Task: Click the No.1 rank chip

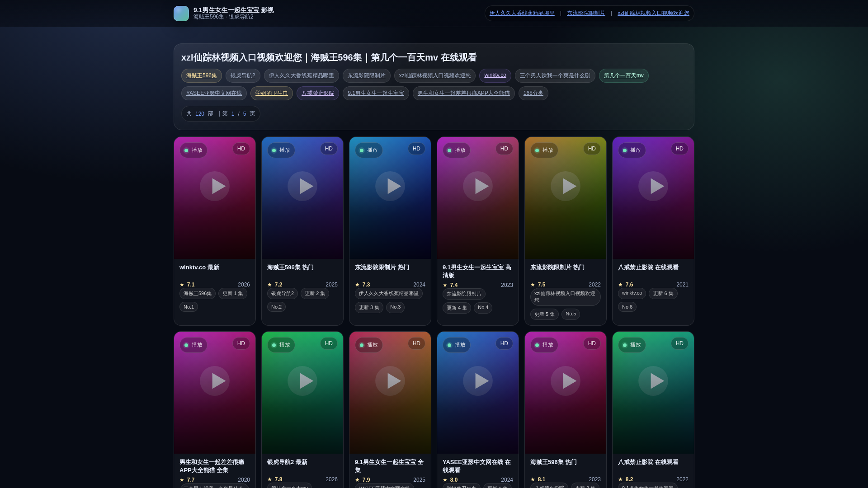Action: click(189, 307)
